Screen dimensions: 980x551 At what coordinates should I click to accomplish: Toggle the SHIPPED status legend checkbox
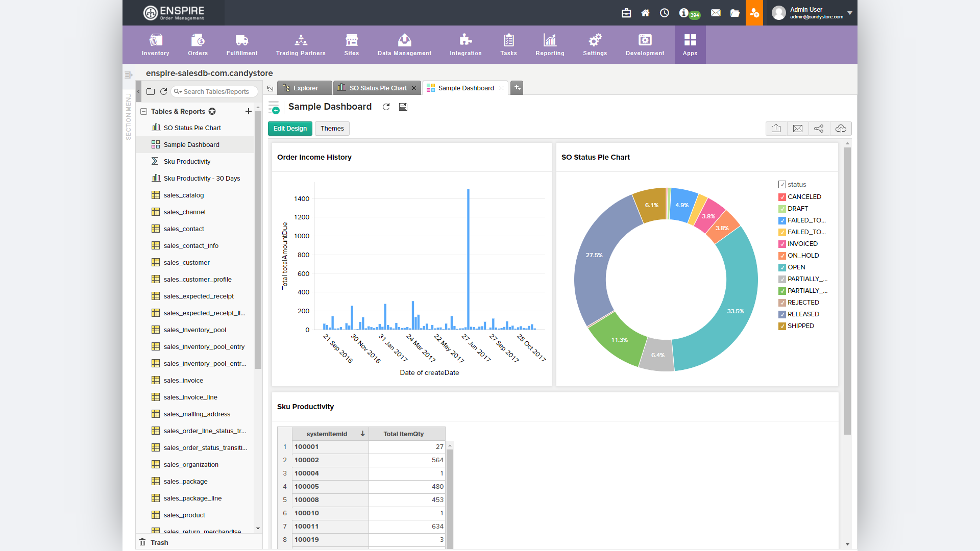pos(782,326)
